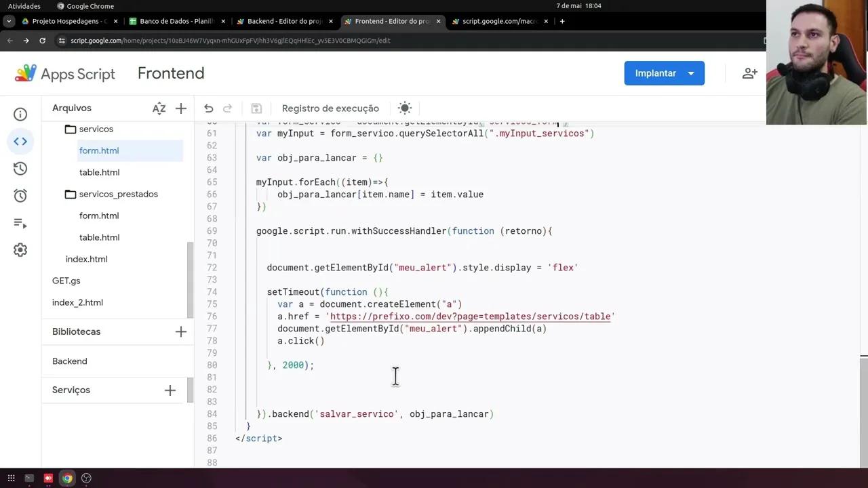
Task: Open Project Settings via gear icon
Action: [x=20, y=249]
